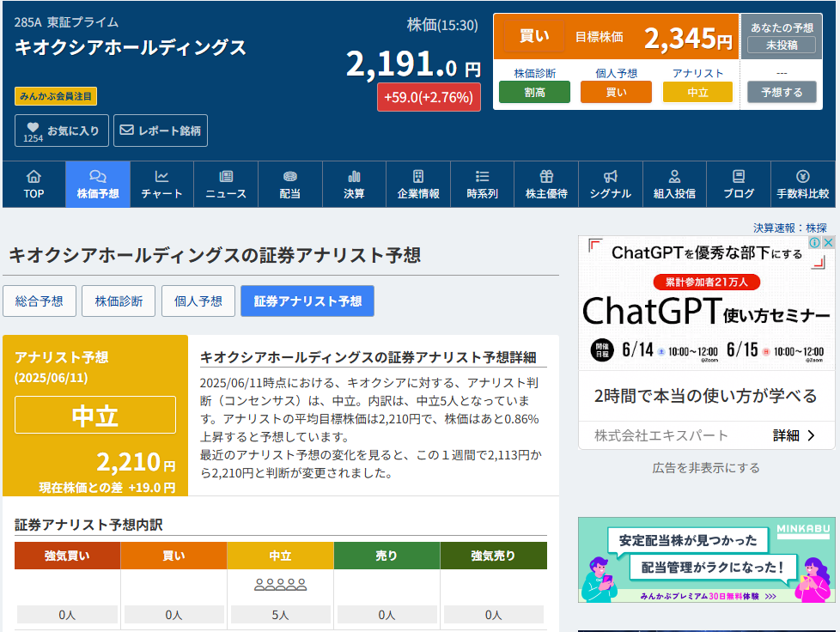Click the 未投稿 status box
Screen dimensions: 840x632
point(782,45)
